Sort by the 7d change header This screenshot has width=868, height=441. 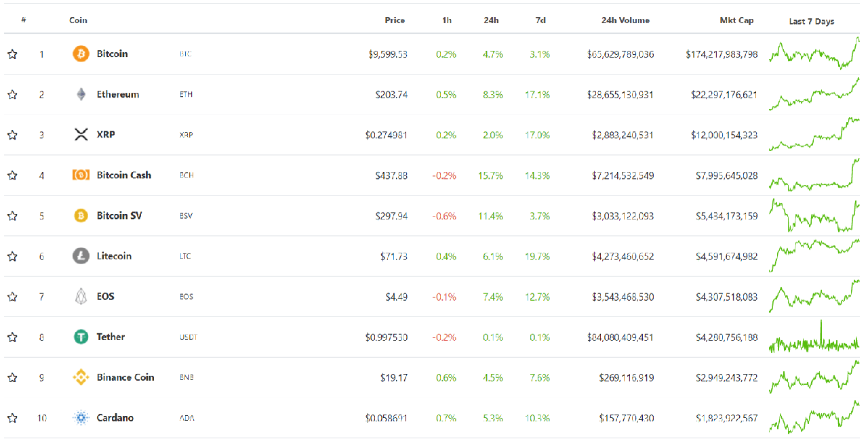click(540, 20)
